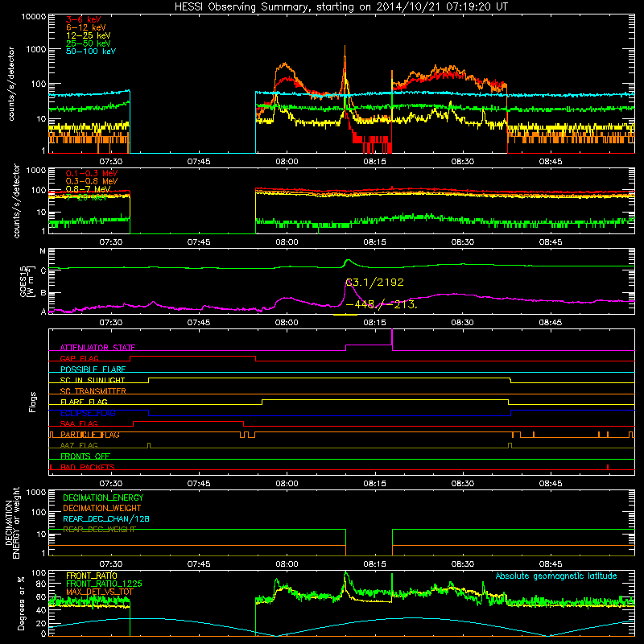Click the REAR_DEC_CHAN/128 legend label
This screenshot has width=644, height=644.
coord(106,519)
